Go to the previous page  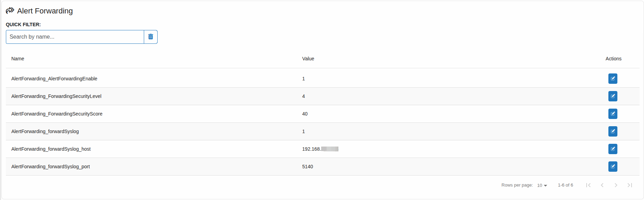602,185
